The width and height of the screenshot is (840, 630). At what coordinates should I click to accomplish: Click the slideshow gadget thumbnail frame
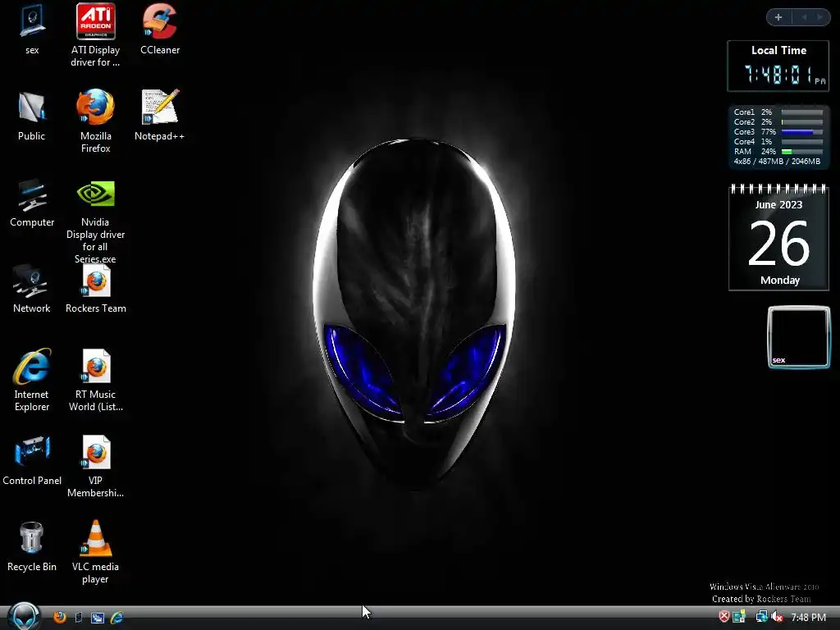(799, 337)
